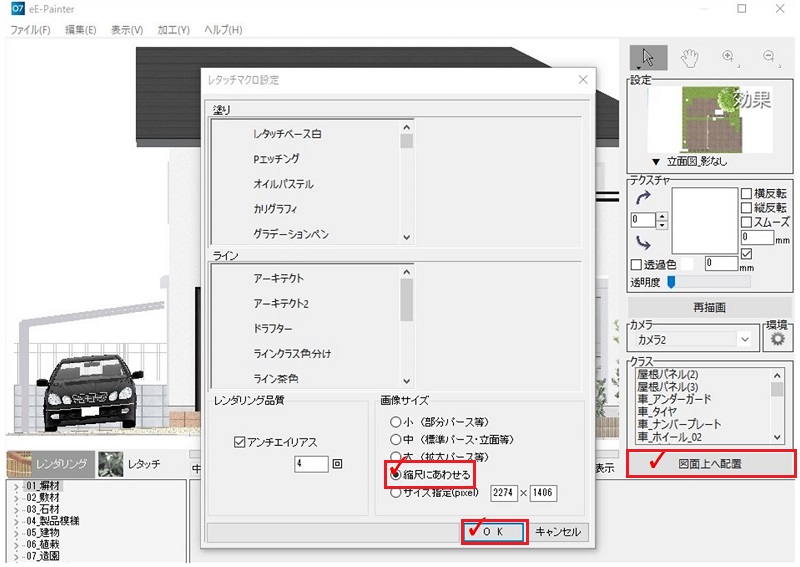Viewport: 800px width, 567px height.
Task: Increment the texture rotation value stepper
Action: click(x=662, y=216)
